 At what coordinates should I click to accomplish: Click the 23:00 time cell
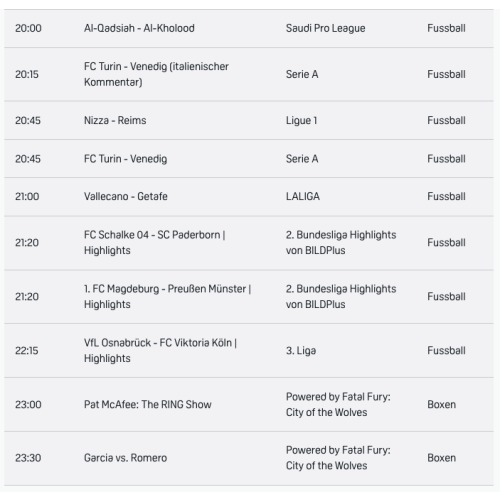click(28, 405)
